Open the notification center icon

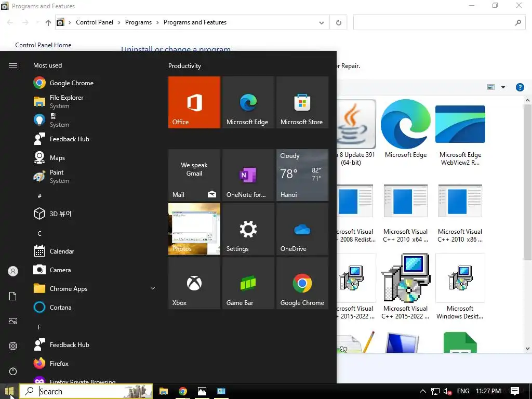pyautogui.click(x=515, y=391)
